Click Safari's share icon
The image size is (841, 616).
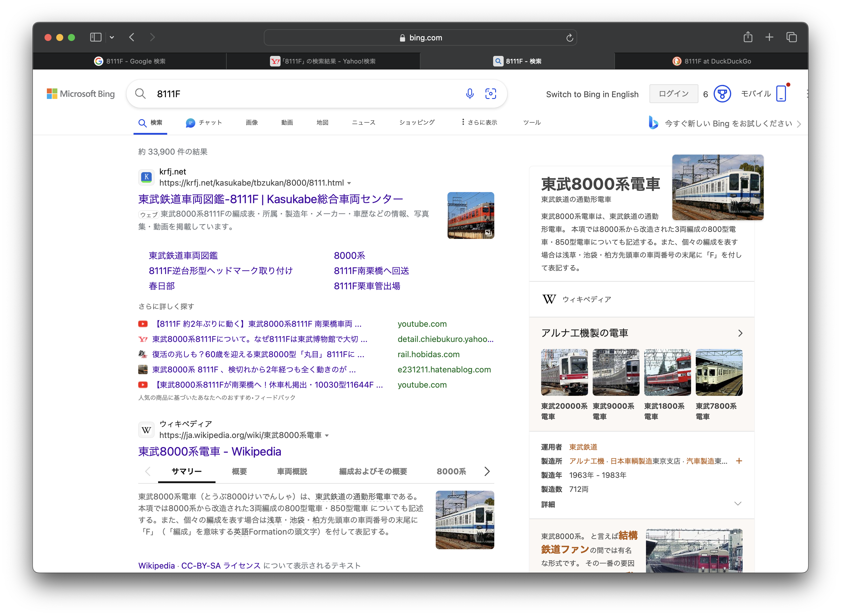coord(748,37)
